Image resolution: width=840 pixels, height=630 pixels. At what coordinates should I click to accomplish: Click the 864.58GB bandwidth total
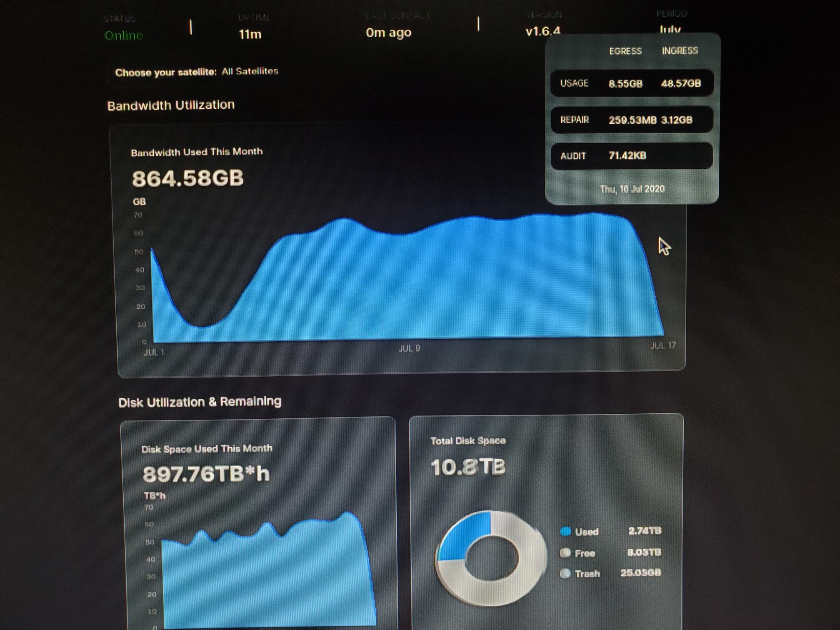187,178
